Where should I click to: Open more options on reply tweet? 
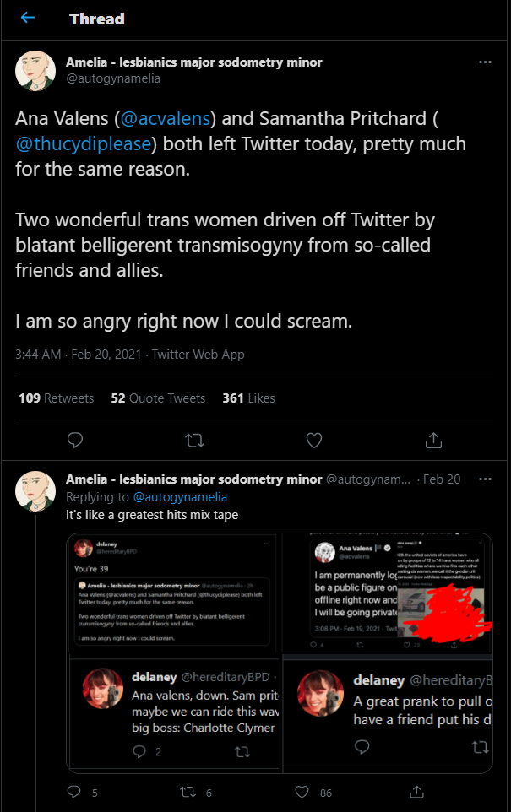coord(485,479)
